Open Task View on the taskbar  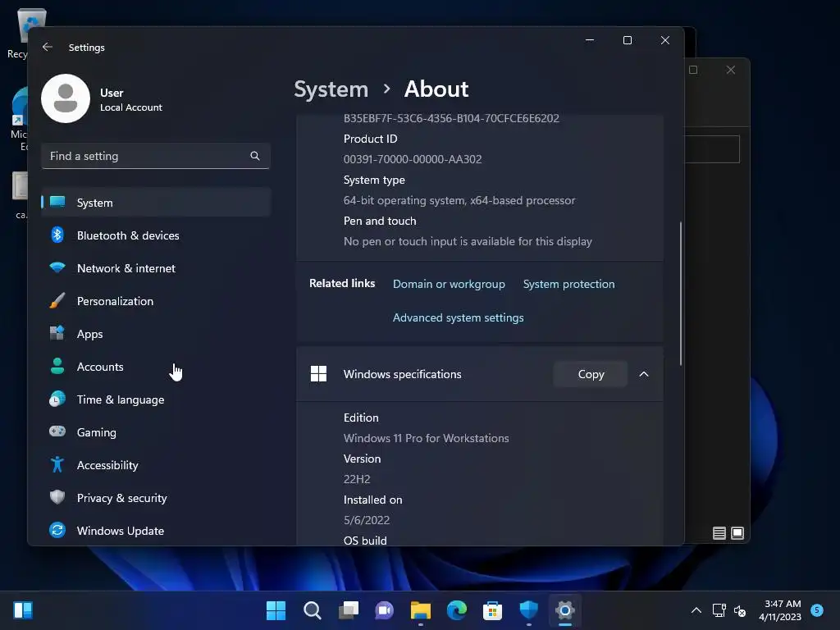[348, 610]
